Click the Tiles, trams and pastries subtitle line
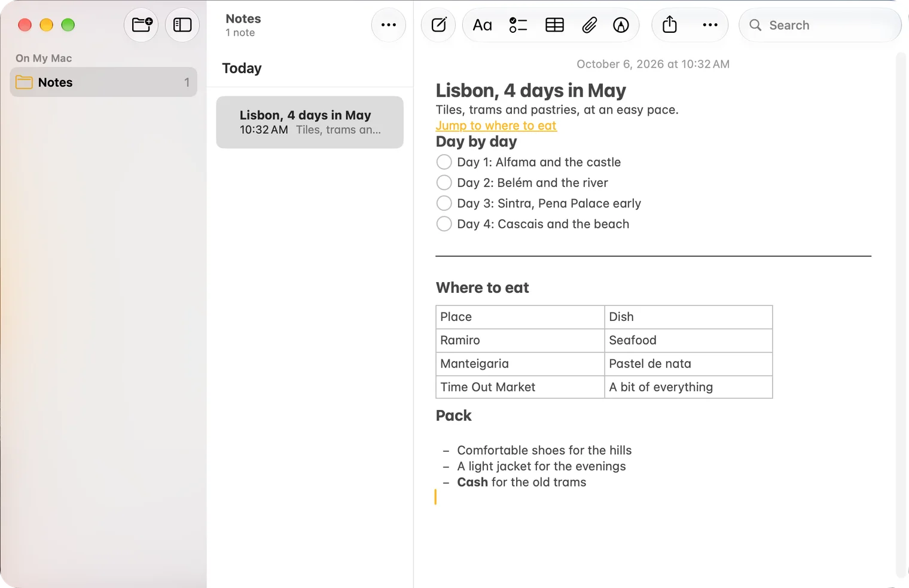Viewport: 909px width, 588px height. (x=557, y=110)
